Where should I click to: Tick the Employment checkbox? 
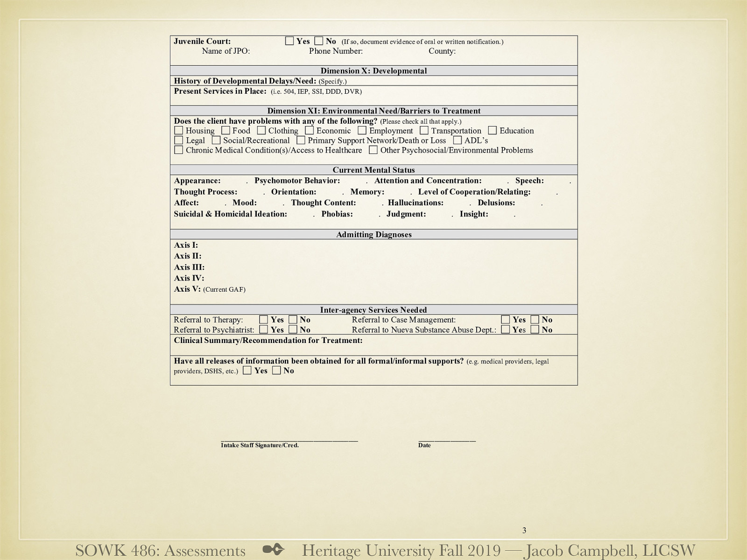[x=362, y=131]
